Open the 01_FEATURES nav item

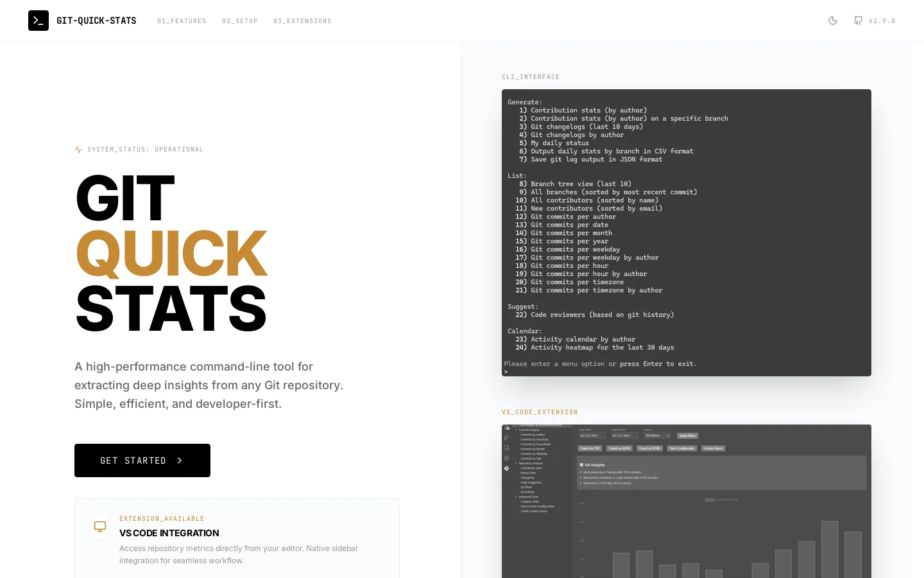pyautogui.click(x=182, y=21)
